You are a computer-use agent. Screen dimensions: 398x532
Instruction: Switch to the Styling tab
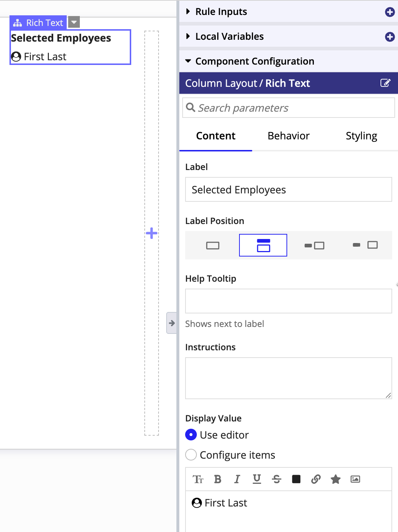[x=361, y=136]
